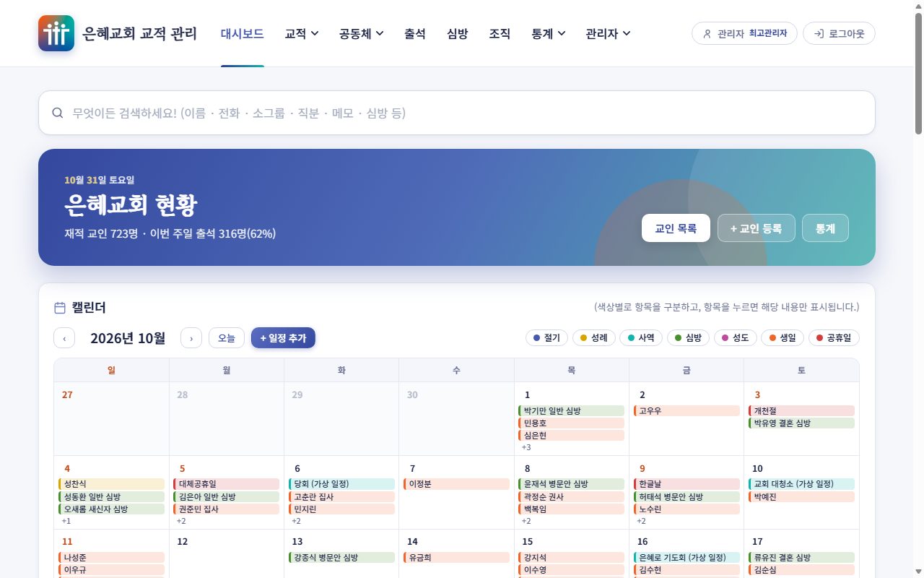
Task: Toggle the 심방 legend filter chip
Action: 688,337
